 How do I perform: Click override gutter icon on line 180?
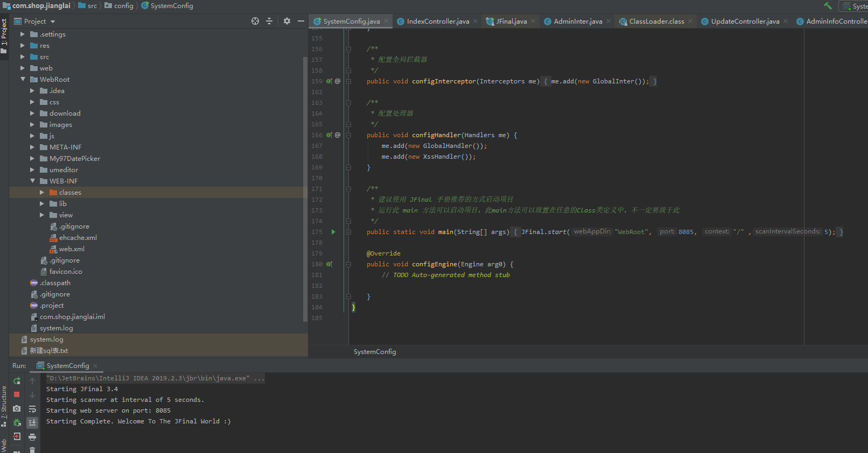(x=329, y=264)
